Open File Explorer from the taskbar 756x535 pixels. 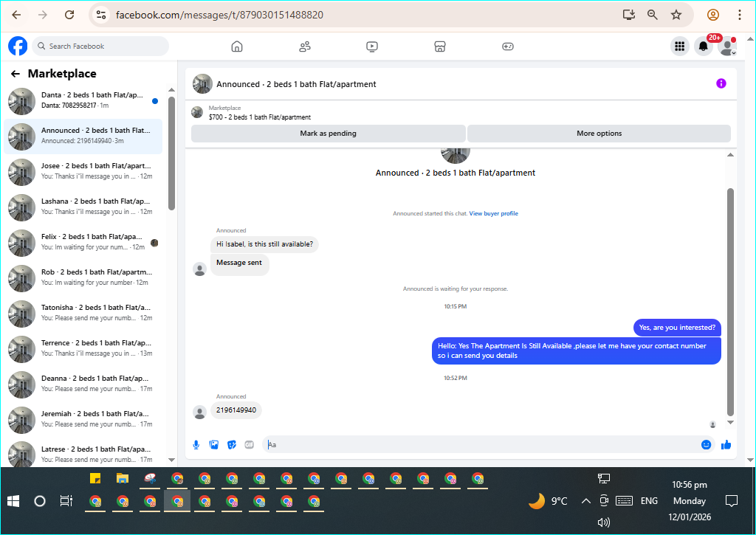pyautogui.click(x=123, y=479)
